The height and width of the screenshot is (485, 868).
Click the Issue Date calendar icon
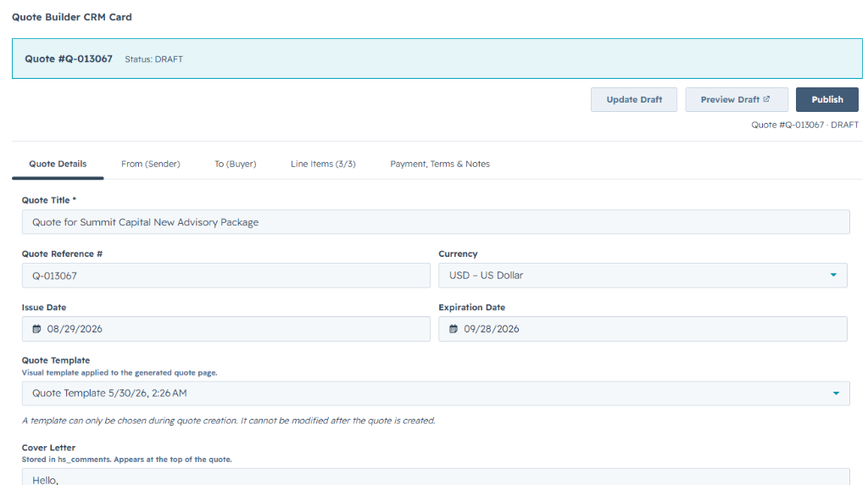[36, 329]
